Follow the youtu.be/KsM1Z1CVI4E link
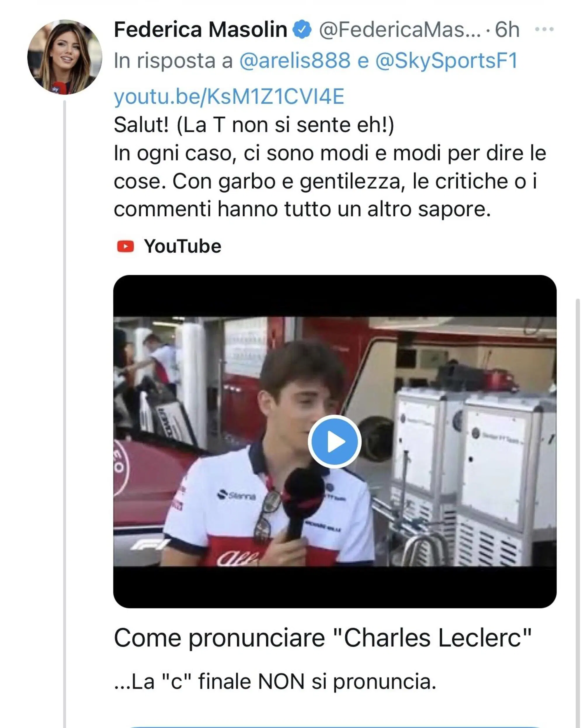The height and width of the screenshot is (728, 584). 229,97
